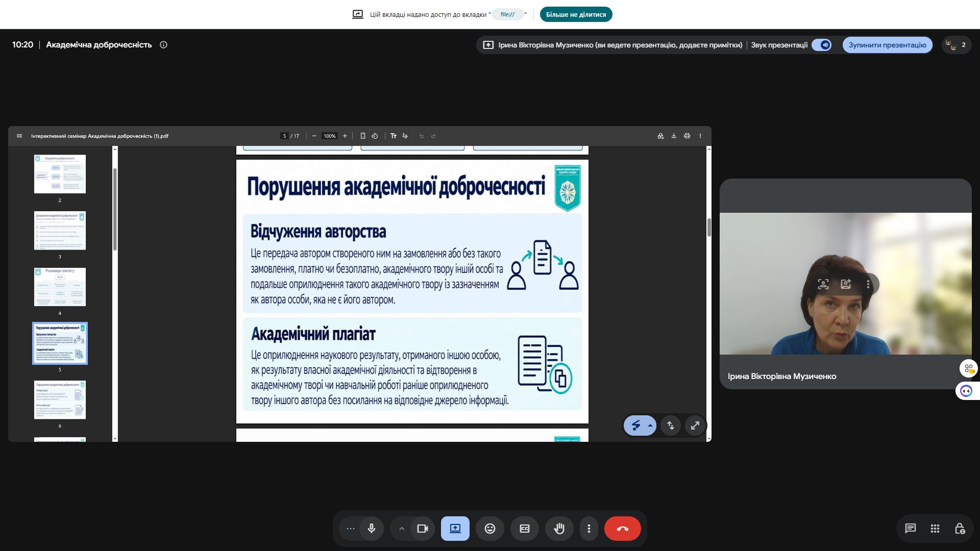This screenshot has height=551, width=980.
Task: Click the framing icon on video tile
Action: coord(823,284)
